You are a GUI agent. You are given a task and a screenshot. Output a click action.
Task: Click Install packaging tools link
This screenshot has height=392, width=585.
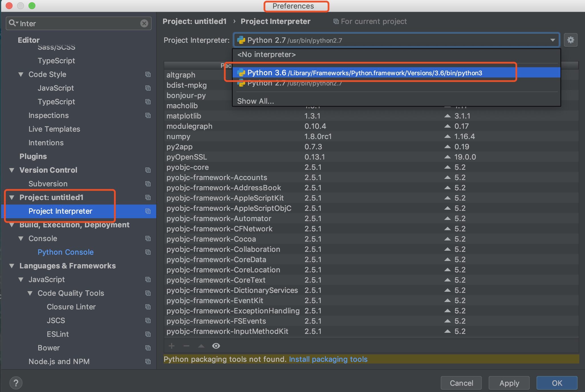(328, 359)
